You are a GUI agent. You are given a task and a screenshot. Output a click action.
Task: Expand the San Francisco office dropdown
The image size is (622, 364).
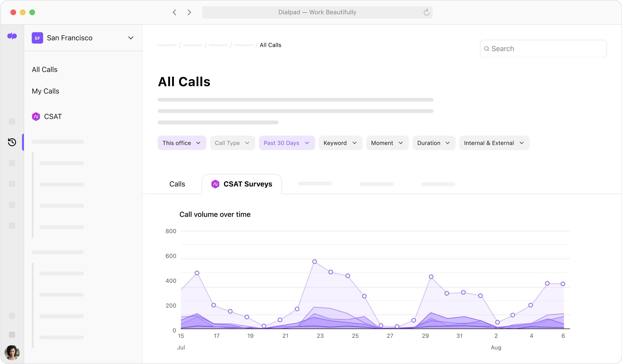(131, 38)
